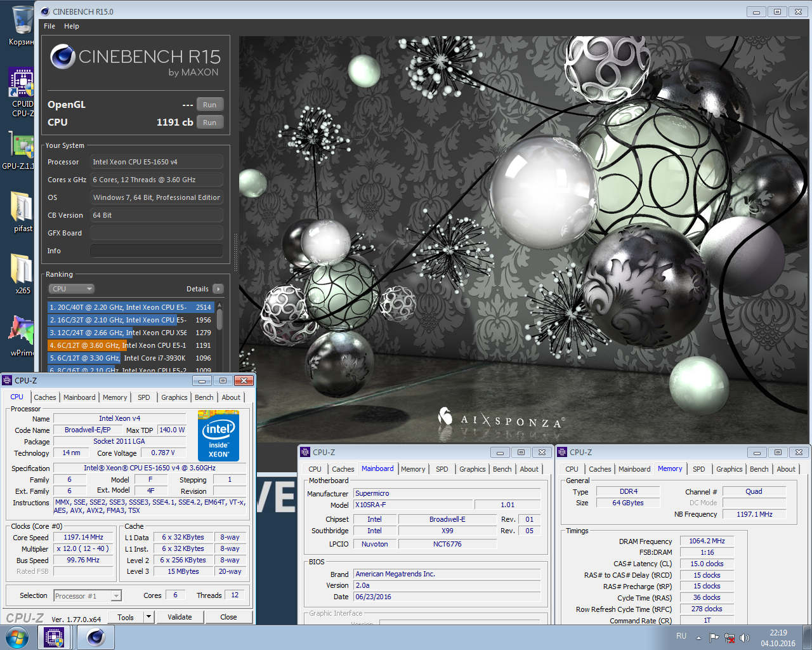This screenshot has width=812, height=650.
Task: Click the Details arrow button in Ranking
Action: click(x=218, y=289)
